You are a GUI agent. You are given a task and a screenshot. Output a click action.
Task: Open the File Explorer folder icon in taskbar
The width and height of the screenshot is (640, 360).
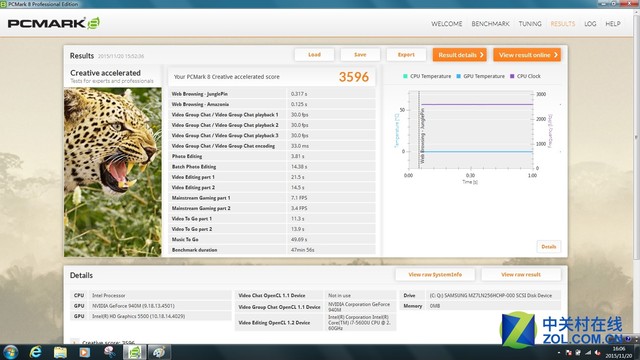(x=60, y=352)
